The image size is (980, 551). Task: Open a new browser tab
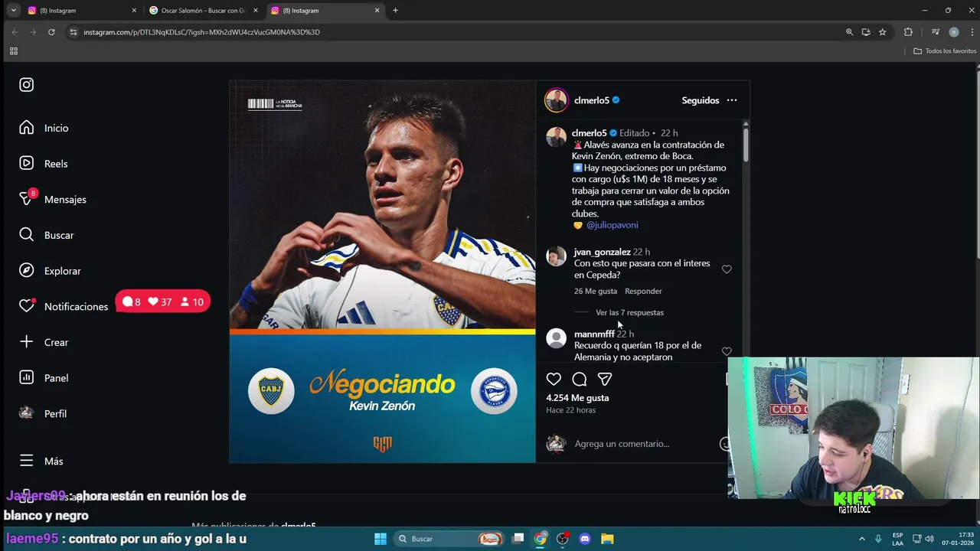[395, 11]
